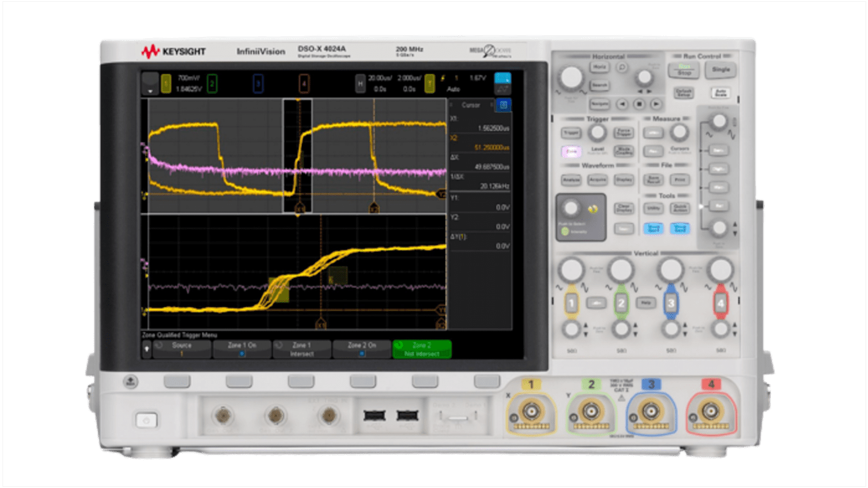Push the Clear Display key
The height and width of the screenshot is (488, 868).
[623, 209]
